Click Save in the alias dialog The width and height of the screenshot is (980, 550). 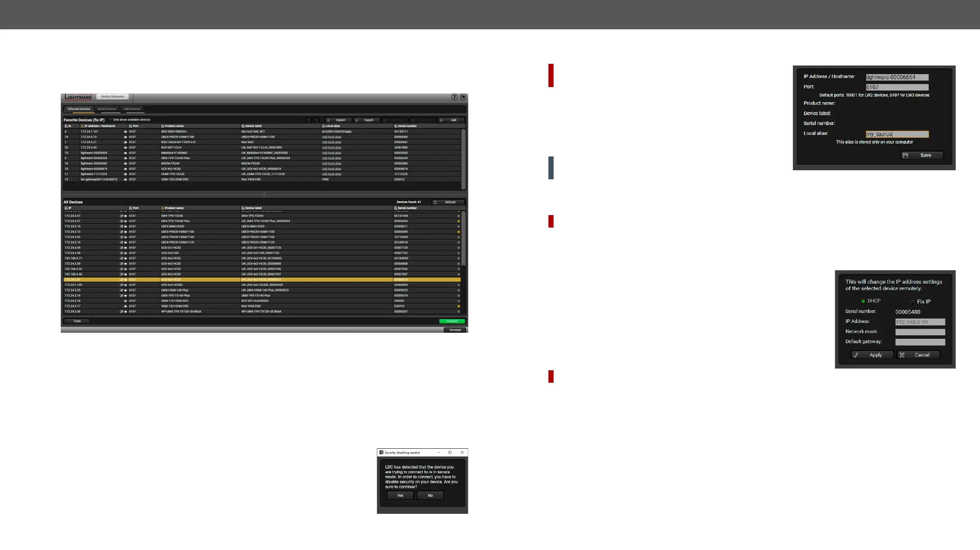(x=922, y=156)
